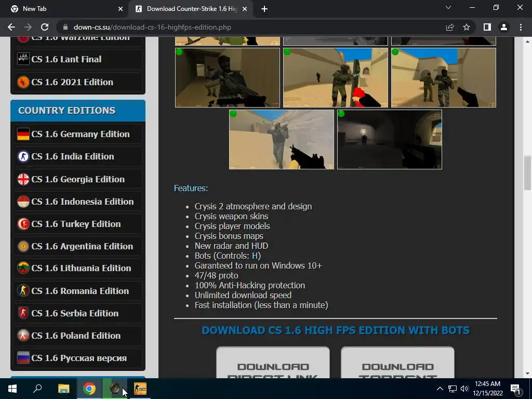This screenshot has height=399, width=532.
Task: Open dark tunnel screenshot thumbnail
Action: 390,139
